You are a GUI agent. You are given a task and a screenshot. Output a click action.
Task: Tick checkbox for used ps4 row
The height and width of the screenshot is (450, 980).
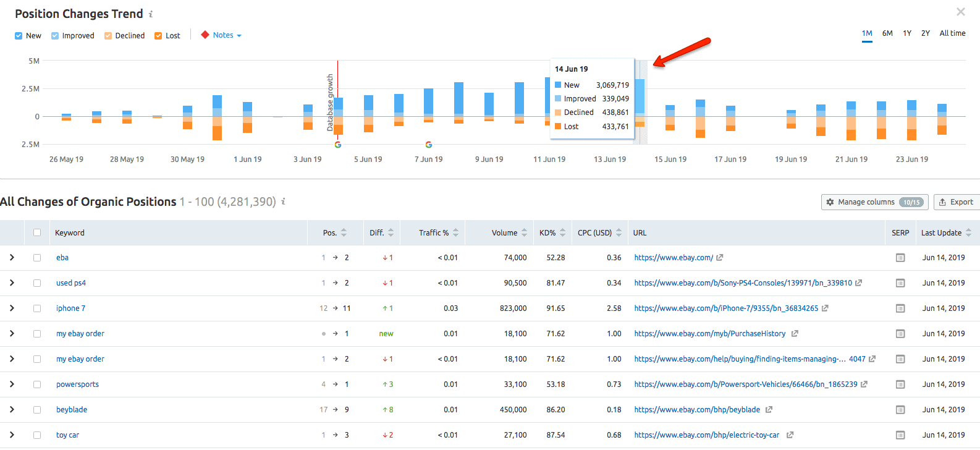click(37, 283)
